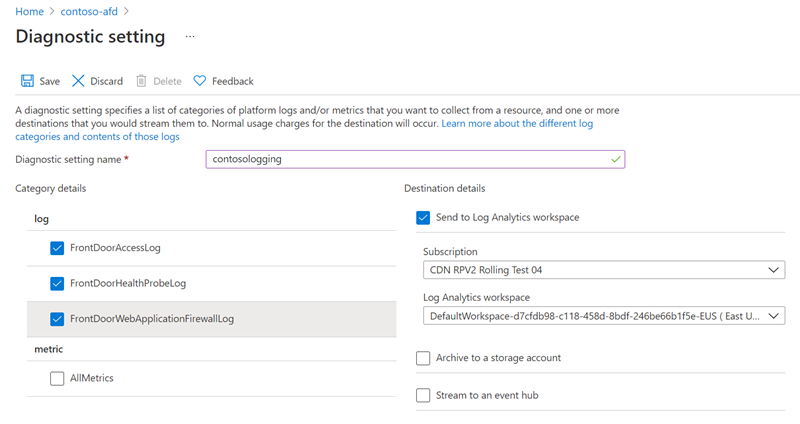800x424 pixels.
Task: Enable Stream to an event hub
Action: tap(423, 395)
